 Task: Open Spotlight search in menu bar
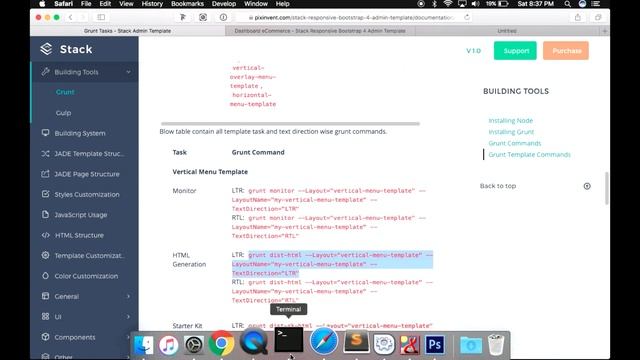coord(567,4)
